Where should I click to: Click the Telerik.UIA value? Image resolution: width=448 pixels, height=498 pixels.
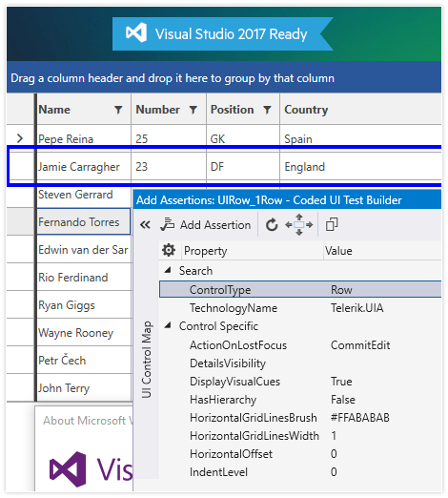(x=357, y=308)
